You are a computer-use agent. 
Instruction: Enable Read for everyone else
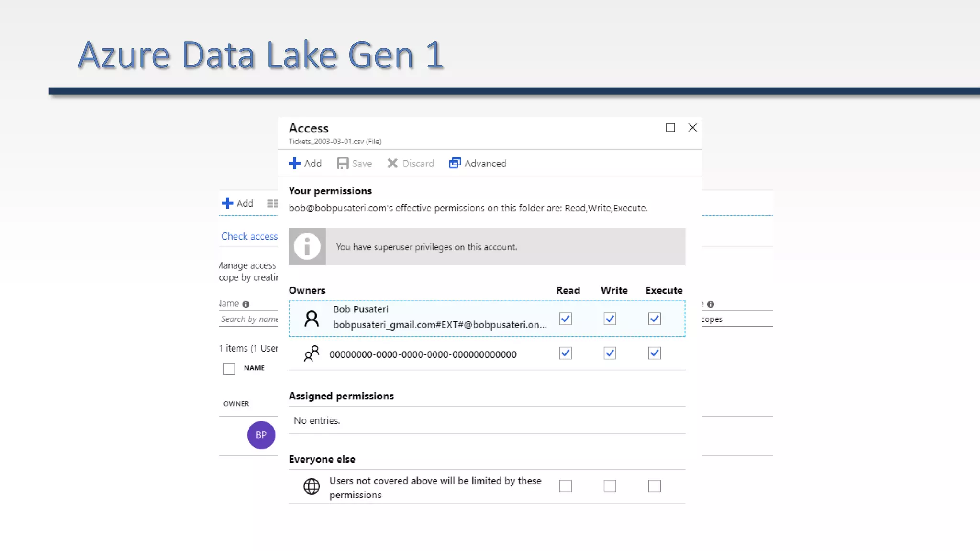tap(565, 486)
